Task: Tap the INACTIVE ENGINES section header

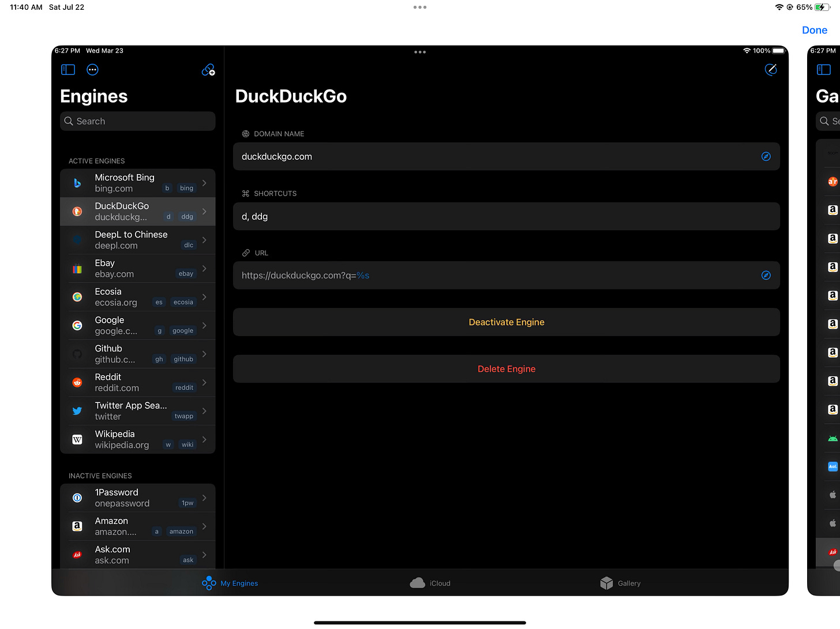Action: (100, 476)
